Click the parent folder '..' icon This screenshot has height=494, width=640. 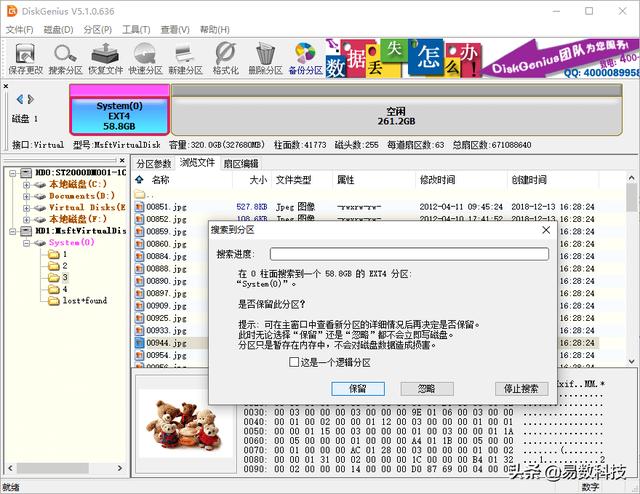(140, 194)
